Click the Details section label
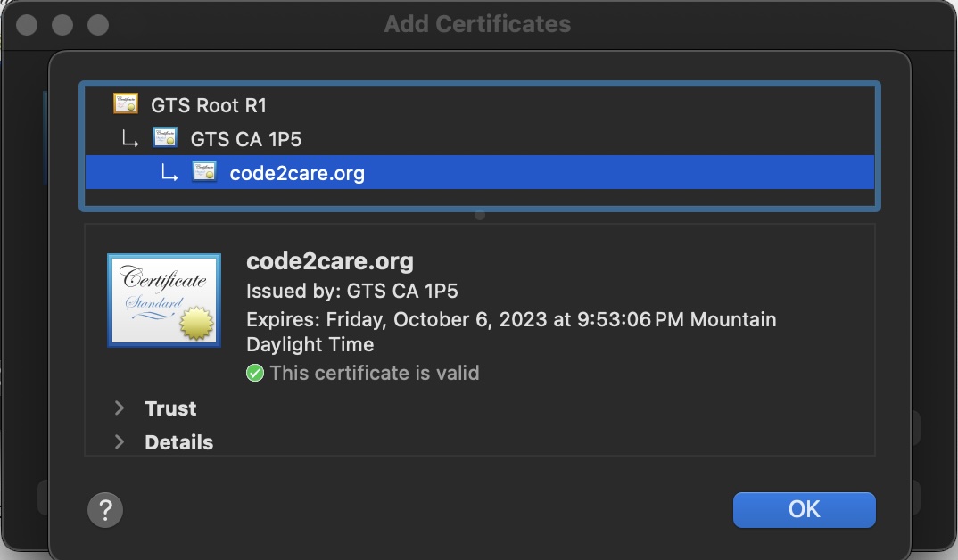Screen dimensions: 958x560 [x=178, y=442]
